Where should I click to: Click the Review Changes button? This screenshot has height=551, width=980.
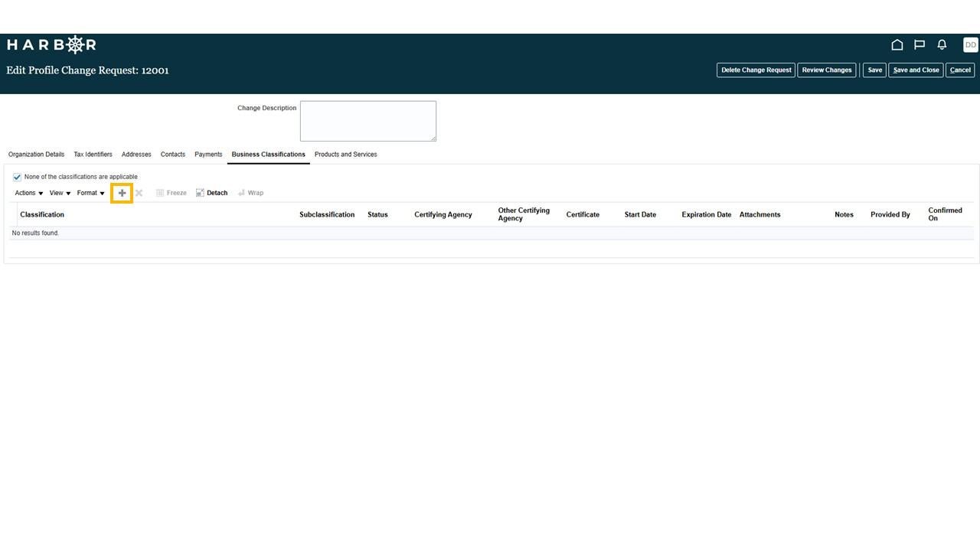[826, 70]
